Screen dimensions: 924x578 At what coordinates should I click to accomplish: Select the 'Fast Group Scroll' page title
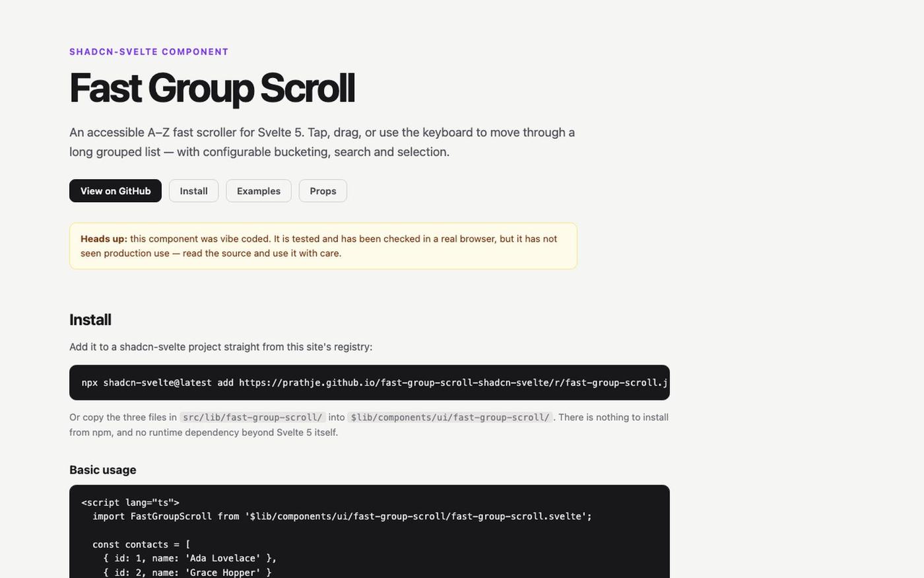tap(212, 88)
